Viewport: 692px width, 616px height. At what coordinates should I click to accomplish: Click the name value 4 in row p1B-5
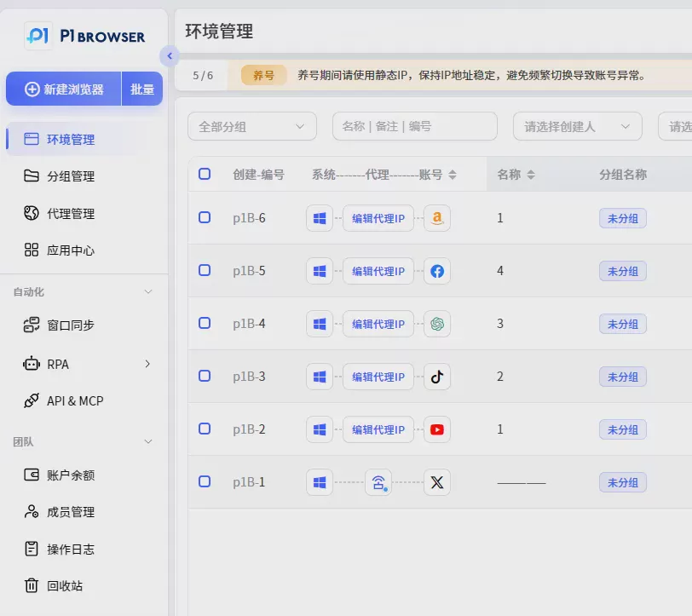(500, 270)
